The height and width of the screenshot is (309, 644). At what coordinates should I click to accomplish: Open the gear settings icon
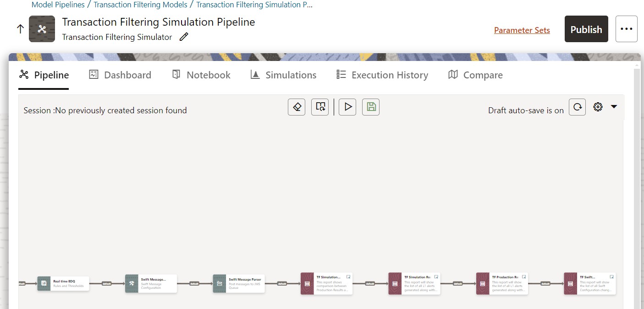tap(598, 107)
